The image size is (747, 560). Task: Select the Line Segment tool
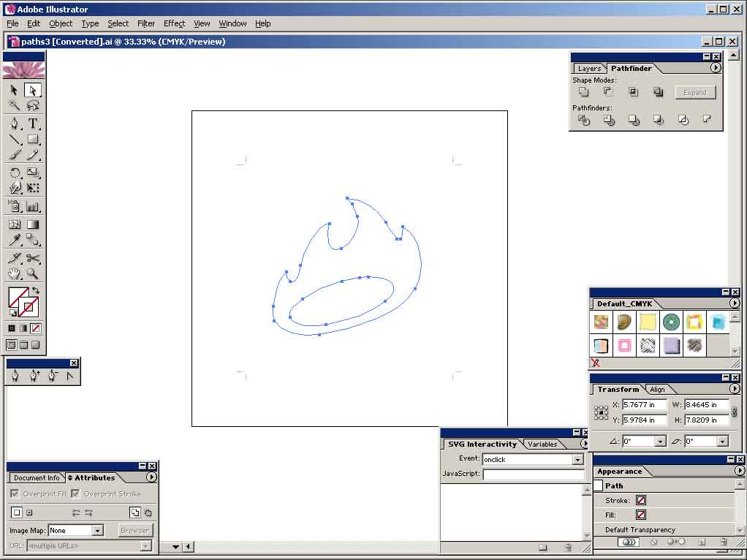tap(15, 139)
